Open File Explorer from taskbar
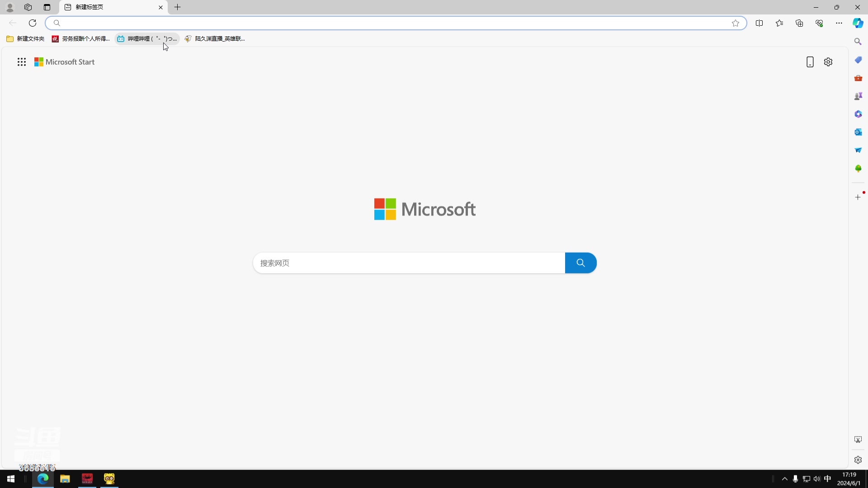Screen dimensions: 868x488 (65, 479)
